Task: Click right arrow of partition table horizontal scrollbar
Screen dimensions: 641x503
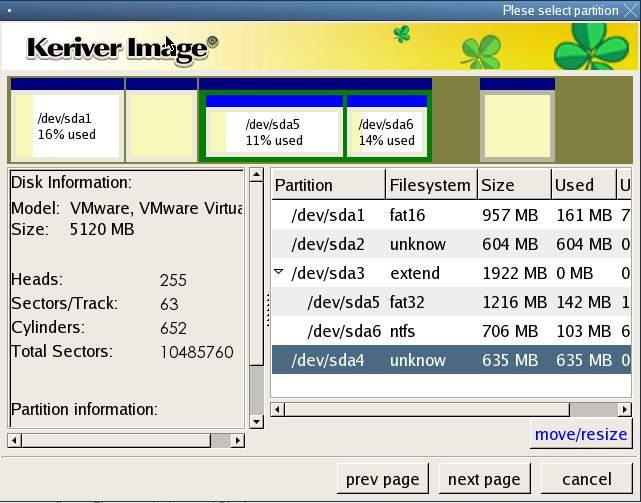Action: 624,409
